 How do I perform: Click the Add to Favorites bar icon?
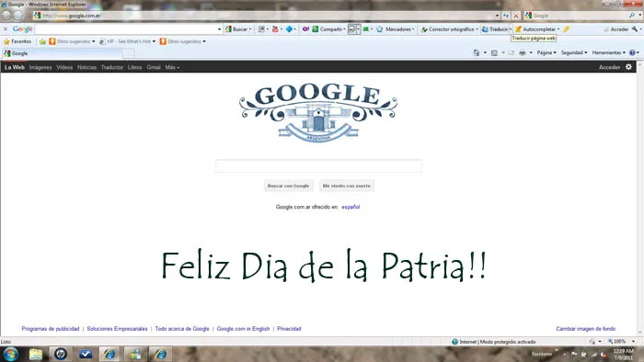pos(42,41)
